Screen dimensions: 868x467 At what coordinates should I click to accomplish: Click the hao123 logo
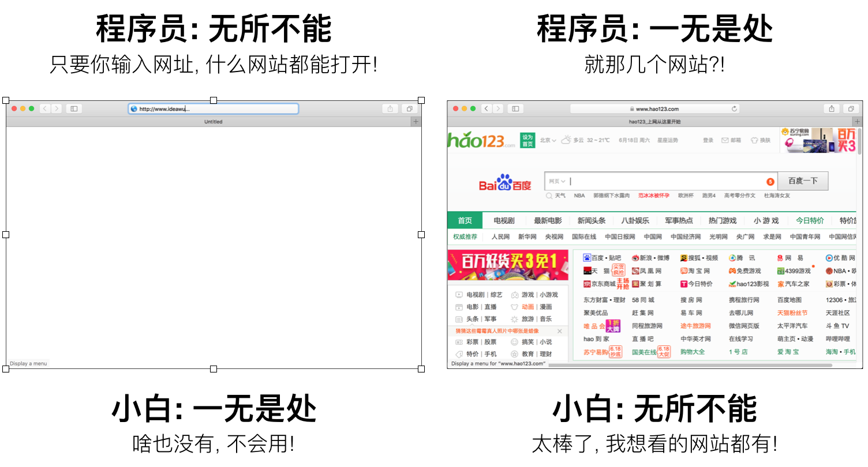point(481,140)
